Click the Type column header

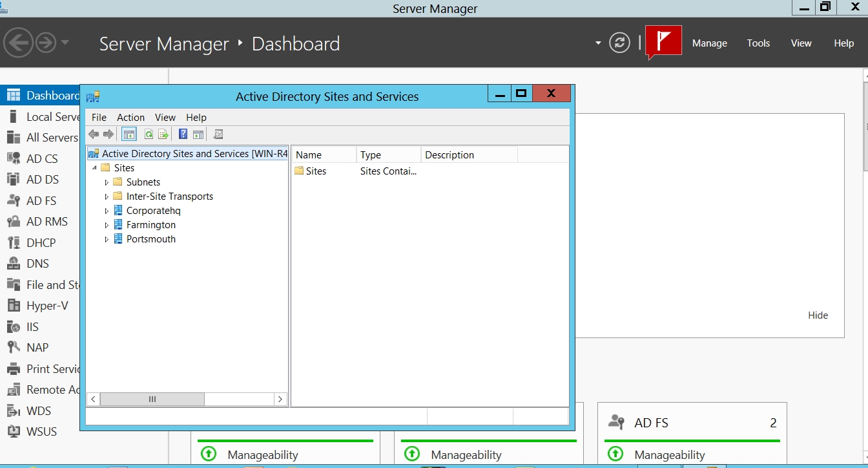pyautogui.click(x=389, y=155)
